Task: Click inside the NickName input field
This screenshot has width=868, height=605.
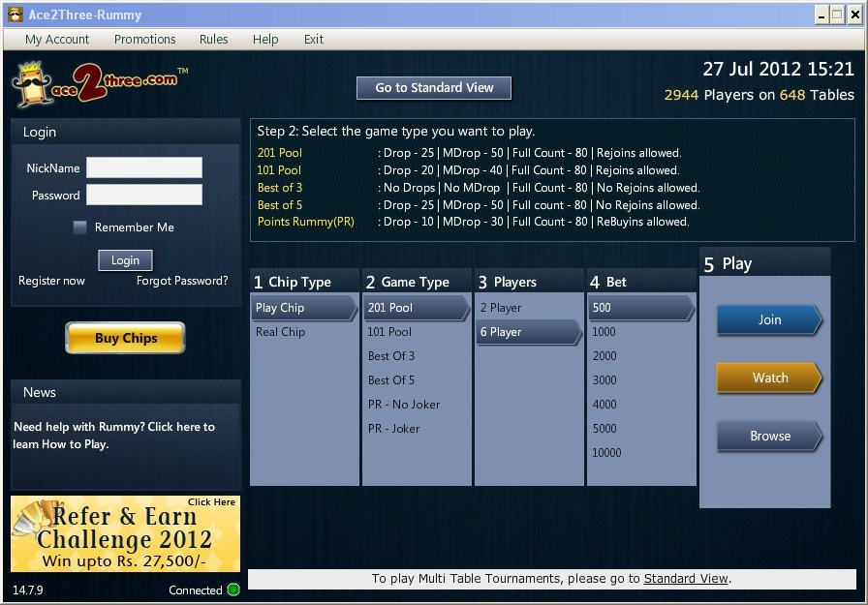Action: [x=143, y=167]
